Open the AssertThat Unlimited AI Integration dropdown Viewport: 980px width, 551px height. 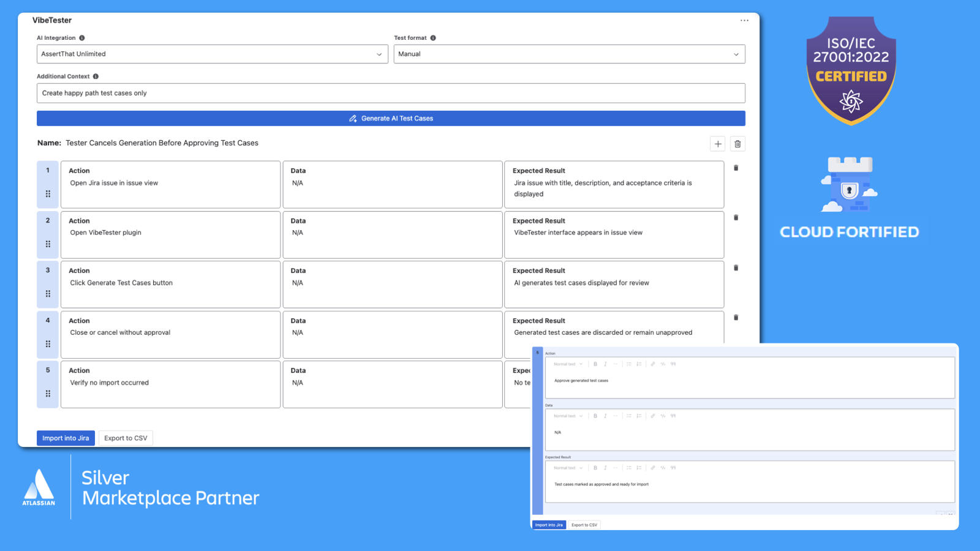tap(212, 54)
